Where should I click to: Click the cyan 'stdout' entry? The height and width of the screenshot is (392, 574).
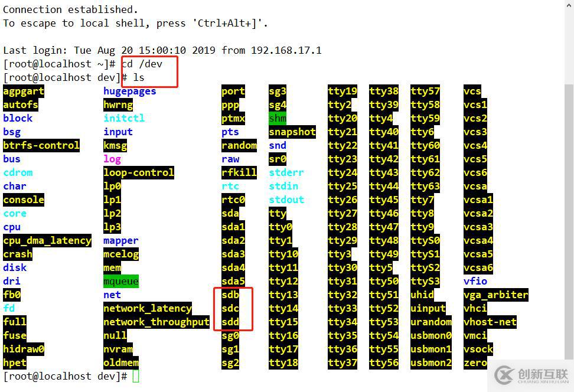click(286, 200)
